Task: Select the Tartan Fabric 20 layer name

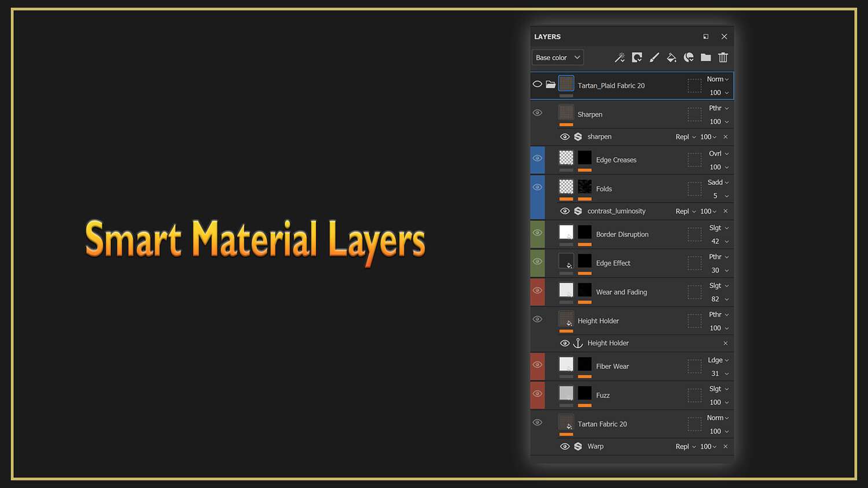Action: pyautogui.click(x=602, y=424)
